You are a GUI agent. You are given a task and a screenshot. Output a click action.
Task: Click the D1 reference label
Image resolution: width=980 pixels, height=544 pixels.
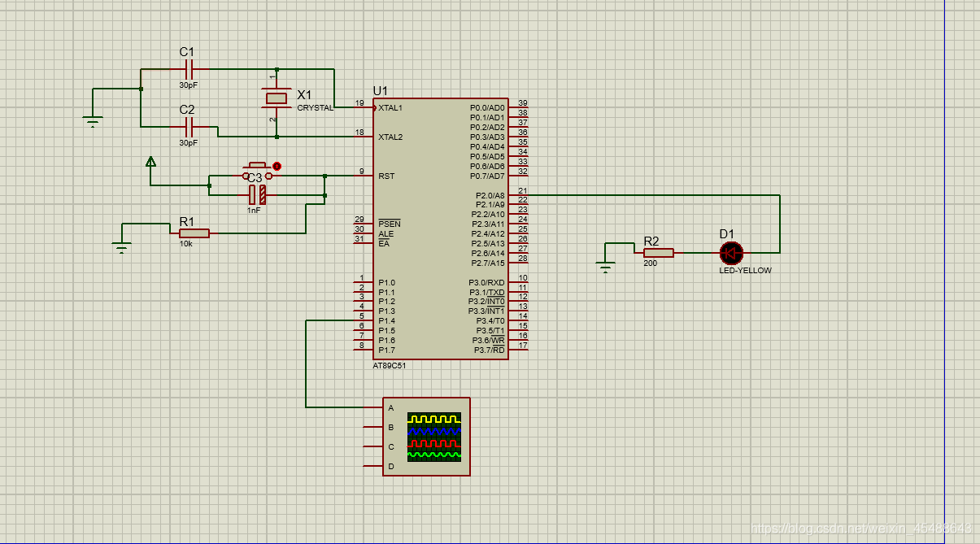[726, 234]
